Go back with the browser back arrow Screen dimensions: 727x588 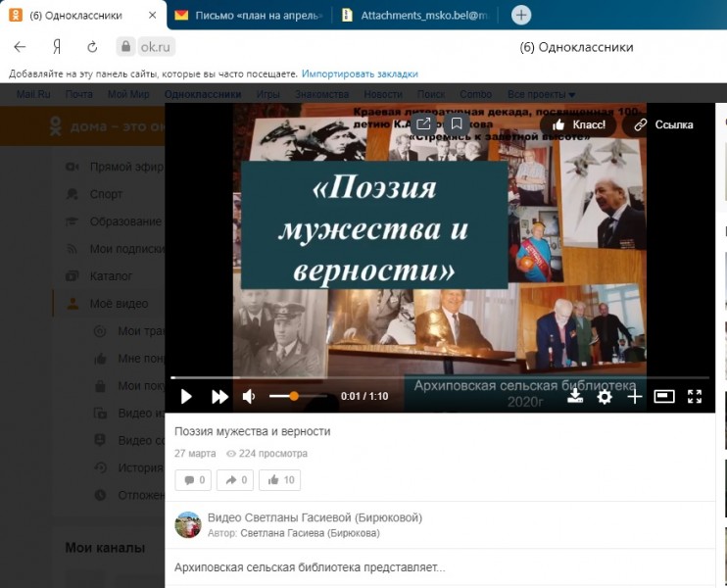[20, 47]
